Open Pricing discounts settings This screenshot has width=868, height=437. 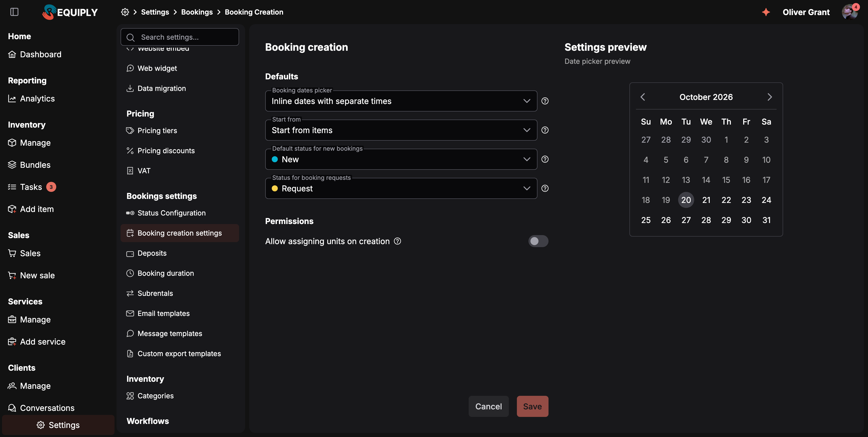click(180, 151)
